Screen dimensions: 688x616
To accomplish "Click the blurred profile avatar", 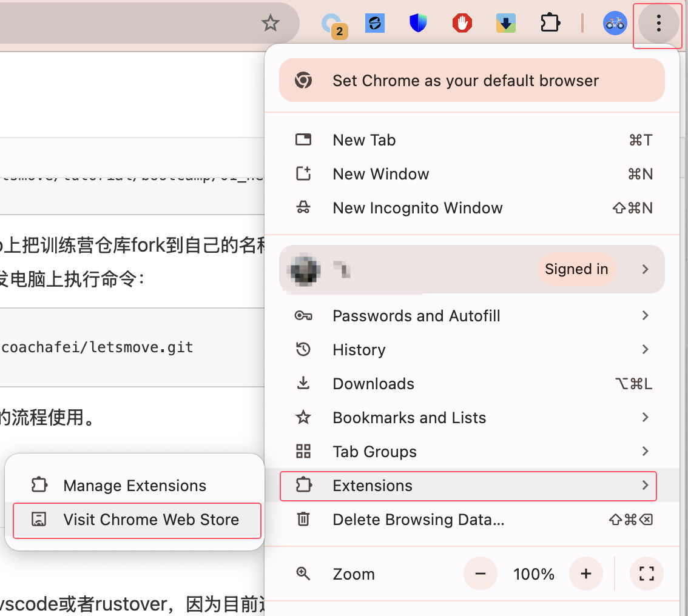I will coord(303,269).
